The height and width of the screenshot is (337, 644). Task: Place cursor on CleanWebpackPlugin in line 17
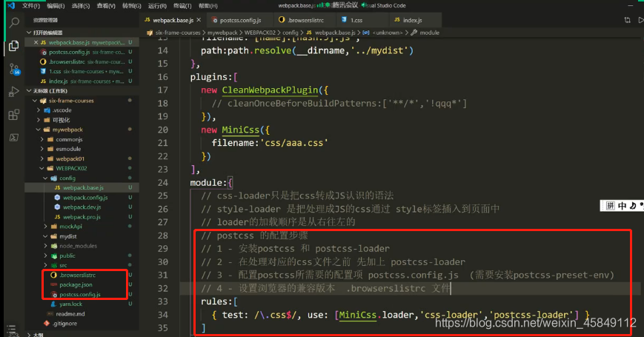click(270, 90)
